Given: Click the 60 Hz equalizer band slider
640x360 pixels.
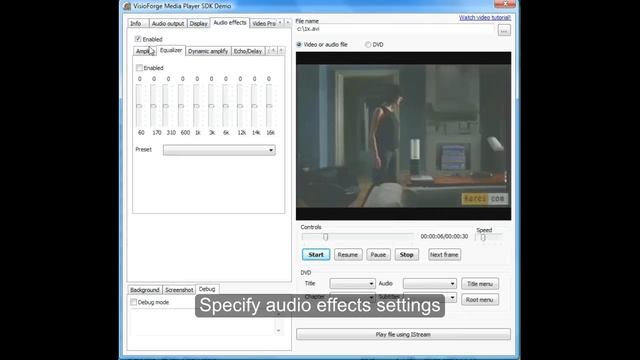Looking at the screenshot, I should (x=140, y=106).
